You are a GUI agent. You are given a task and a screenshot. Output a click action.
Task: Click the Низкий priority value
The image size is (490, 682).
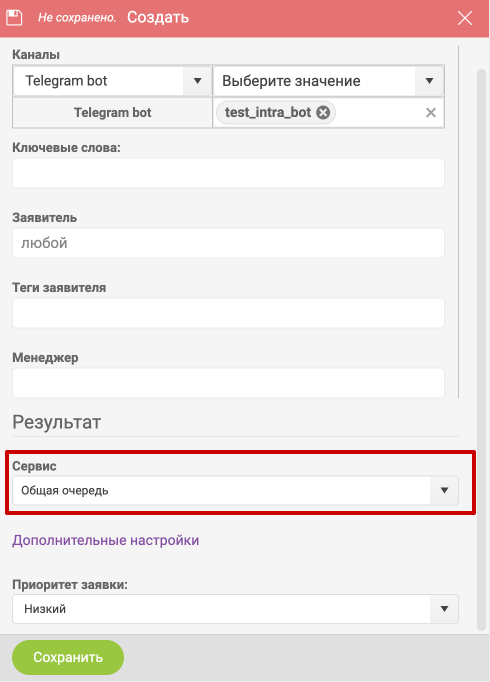45,609
